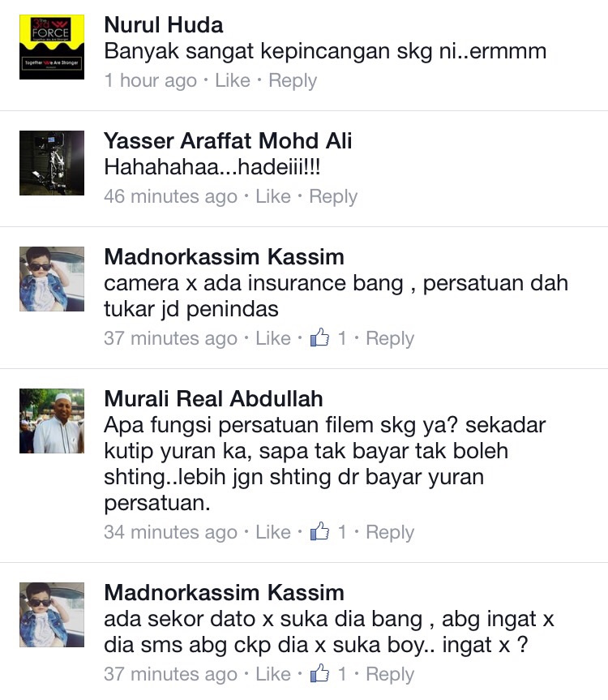Image resolution: width=608 pixels, height=700 pixels.
Task: Open Nurul Huda's 3rd Force profile picture
Action: pos(52,47)
